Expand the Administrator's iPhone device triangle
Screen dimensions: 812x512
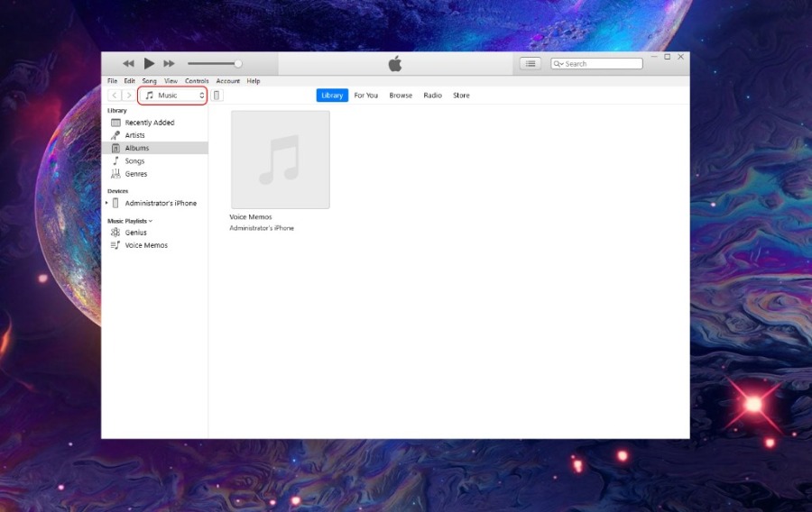pos(106,203)
